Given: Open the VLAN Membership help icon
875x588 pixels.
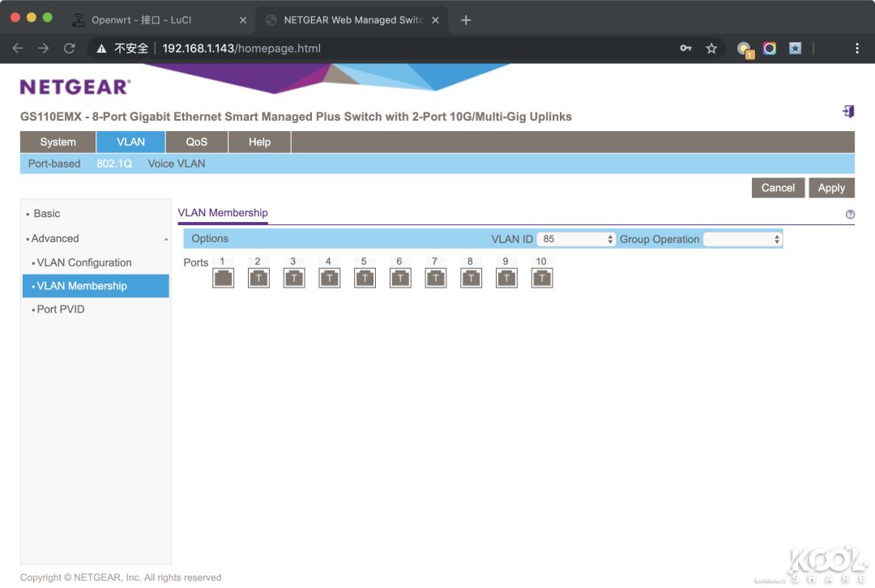Looking at the screenshot, I should coord(850,215).
